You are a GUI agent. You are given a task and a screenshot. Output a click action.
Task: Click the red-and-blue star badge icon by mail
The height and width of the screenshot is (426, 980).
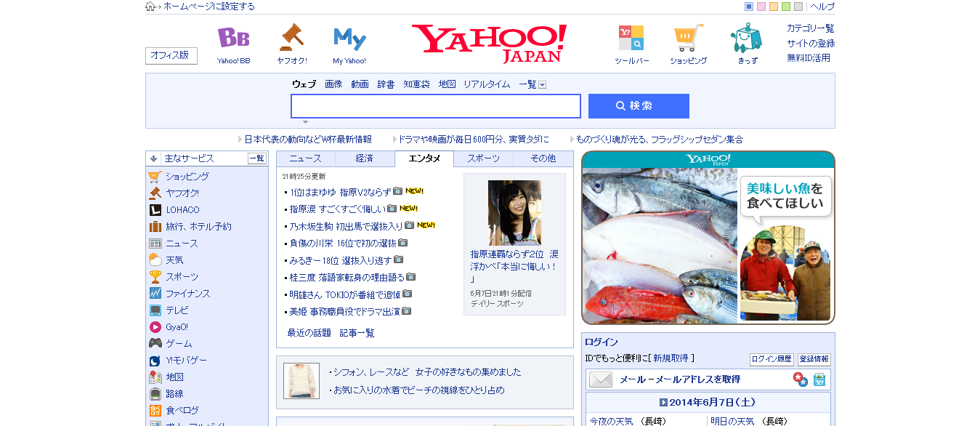tap(800, 379)
